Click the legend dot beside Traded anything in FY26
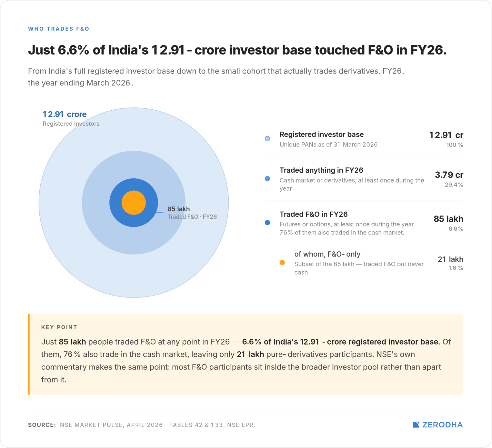The image size is (492, 448). 267,179
